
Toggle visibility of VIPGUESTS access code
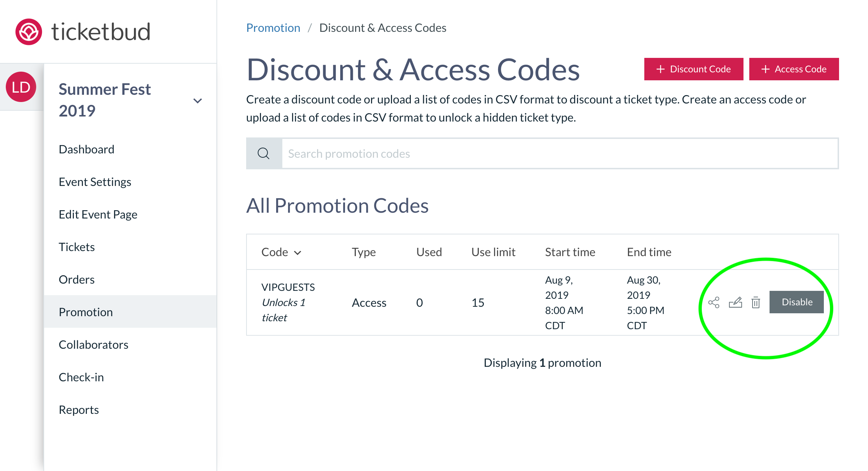pos(797,301)
